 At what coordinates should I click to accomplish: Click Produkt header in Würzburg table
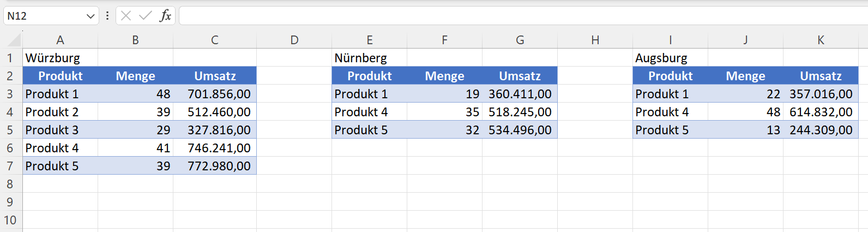click(x=60, y=76)
